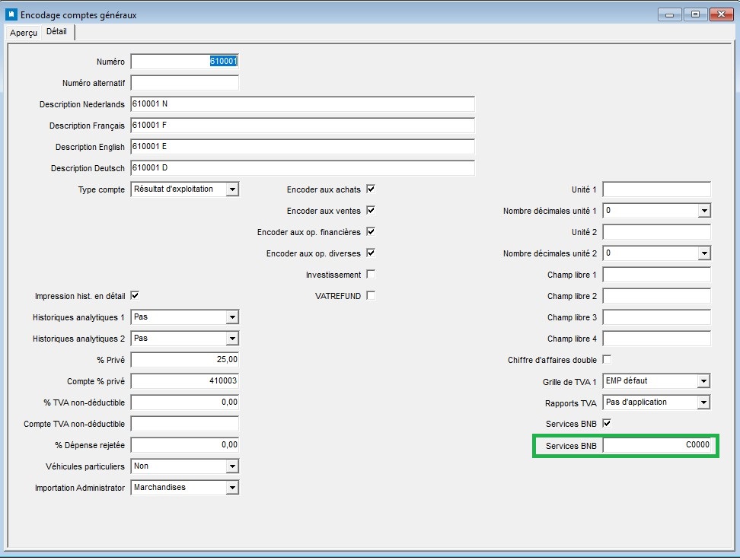Image resolution: width=740 pixels, height=560 pixels.
Task: Click Services BNB code field C0000
Action: pyautogui.click(x=656, y=445)
